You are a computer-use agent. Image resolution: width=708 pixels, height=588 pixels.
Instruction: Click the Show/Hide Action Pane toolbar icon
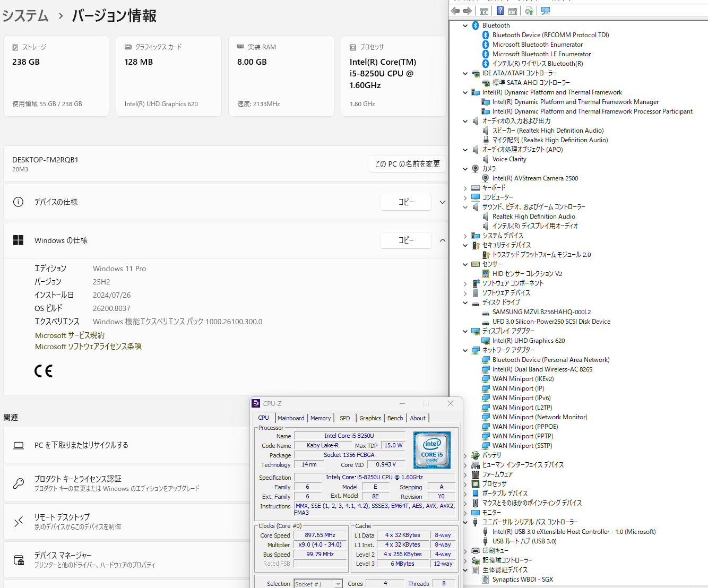pos(513,11)
